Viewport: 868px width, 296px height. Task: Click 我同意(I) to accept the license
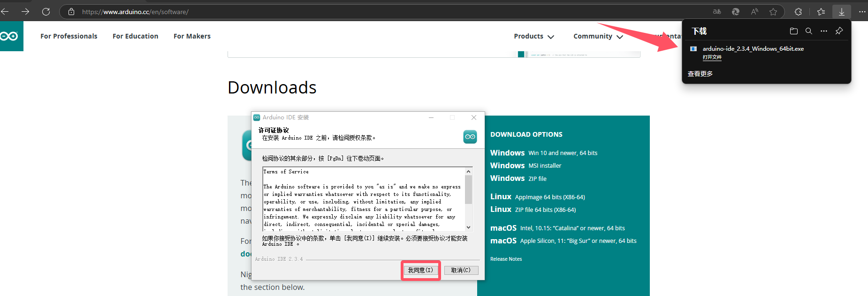coord(420,270)
